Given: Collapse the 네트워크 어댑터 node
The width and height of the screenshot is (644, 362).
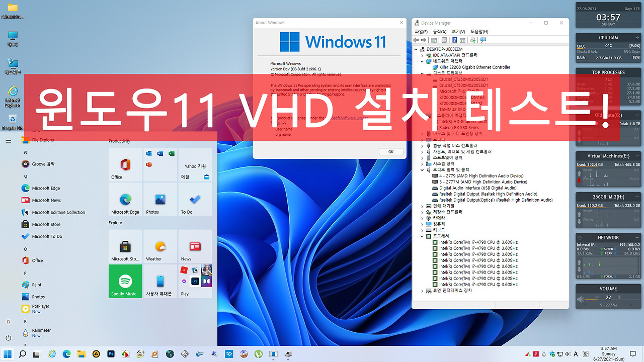Looking at the screenshot, I should [x=423, y=61].
